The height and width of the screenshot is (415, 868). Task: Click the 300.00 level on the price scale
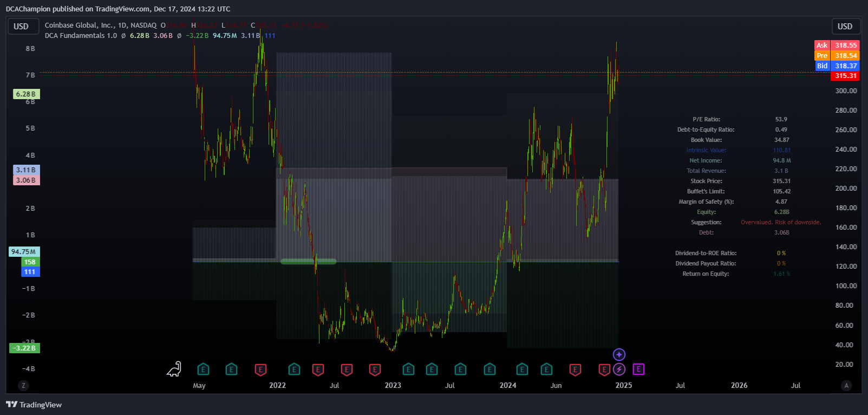pos(846,90)
